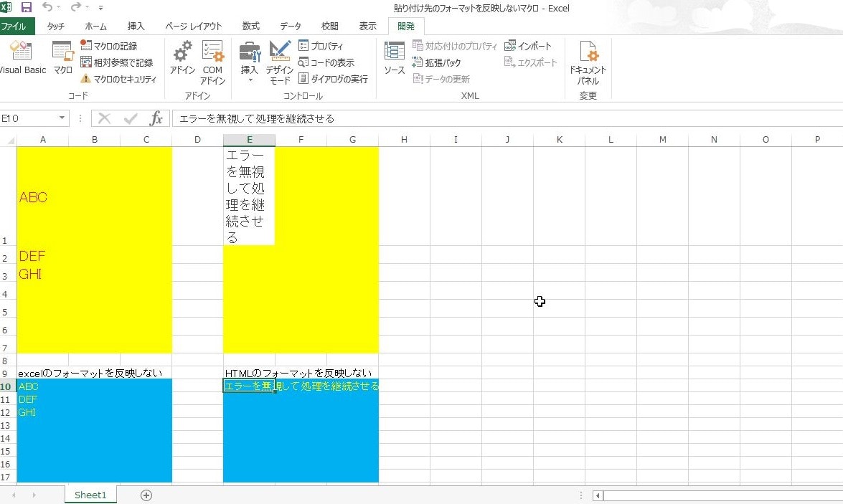Switch to the Review (校閲) tab
Viewport: 843px width, 504px height.
329,26
